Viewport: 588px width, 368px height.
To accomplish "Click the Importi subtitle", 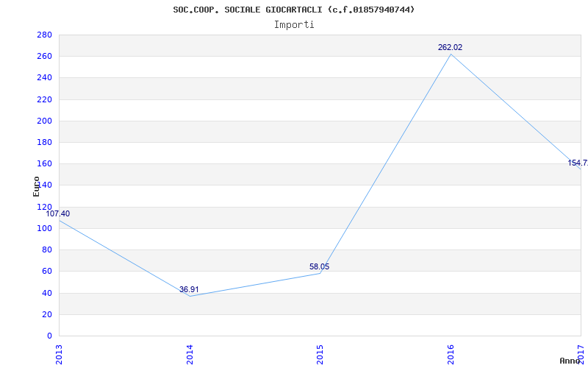I will click(294, 25).
